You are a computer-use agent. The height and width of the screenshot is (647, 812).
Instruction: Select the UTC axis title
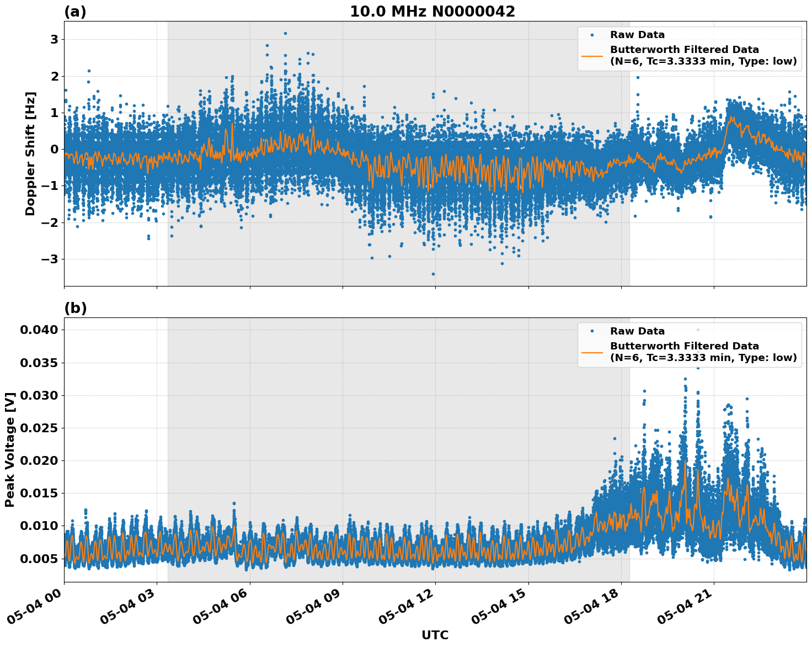[435, 635]
